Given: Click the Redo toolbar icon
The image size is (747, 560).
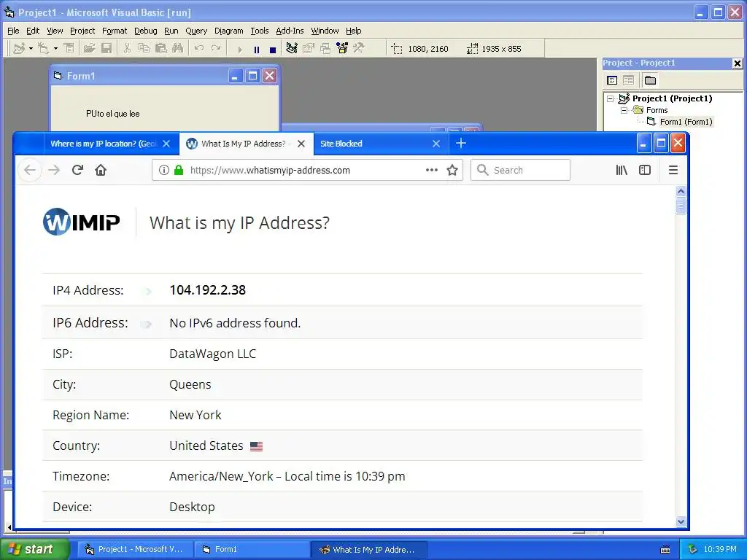Looking at the screenshot, I should (x=216, y=49).
